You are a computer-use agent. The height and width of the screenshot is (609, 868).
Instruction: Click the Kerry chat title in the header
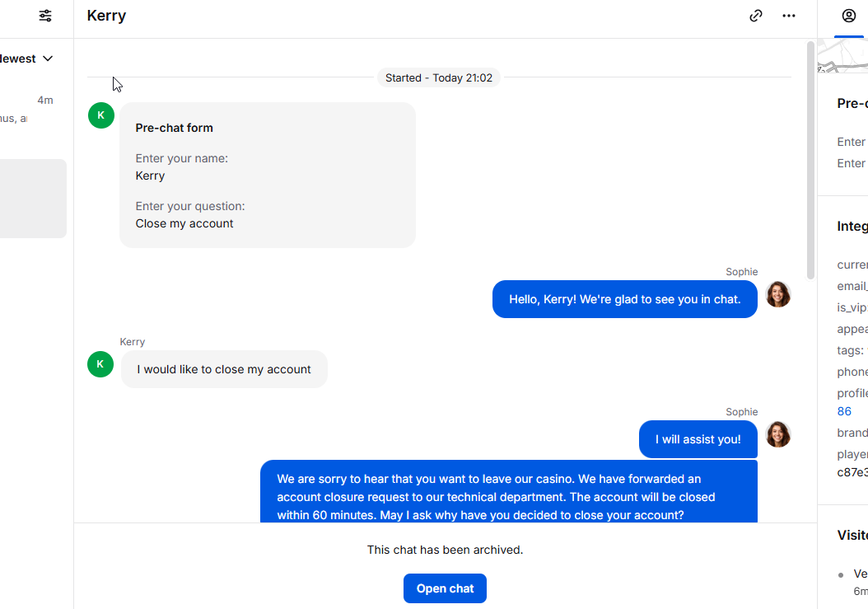pyautogui.click(x=106, y=16)
